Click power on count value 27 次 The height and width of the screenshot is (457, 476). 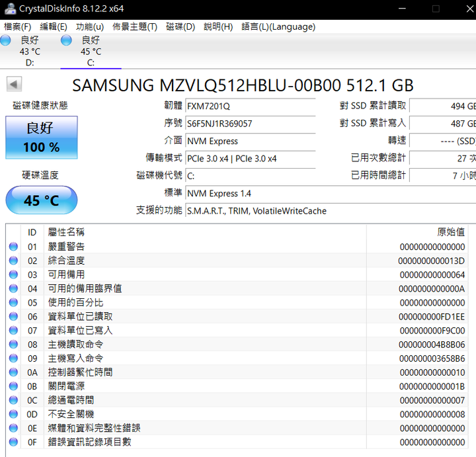coord(442,158)
